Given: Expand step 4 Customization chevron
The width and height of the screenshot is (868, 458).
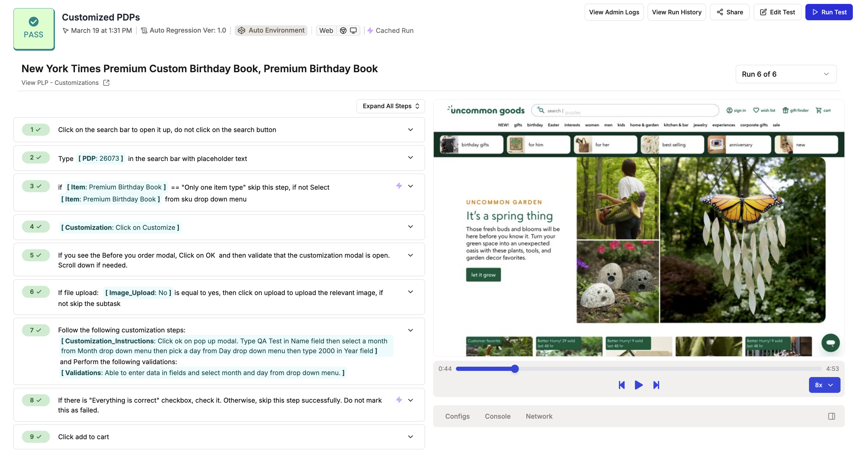Looking at the screenshot, I should tap(410, 227).
